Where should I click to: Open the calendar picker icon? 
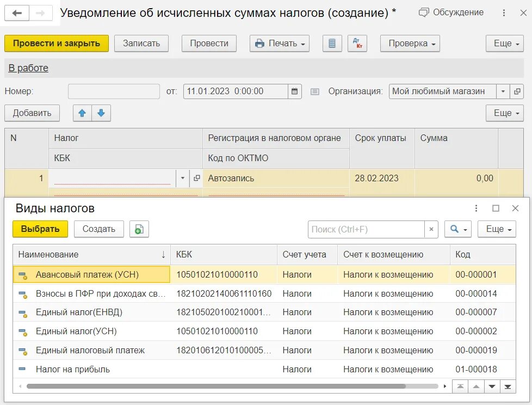click(294, 91)
